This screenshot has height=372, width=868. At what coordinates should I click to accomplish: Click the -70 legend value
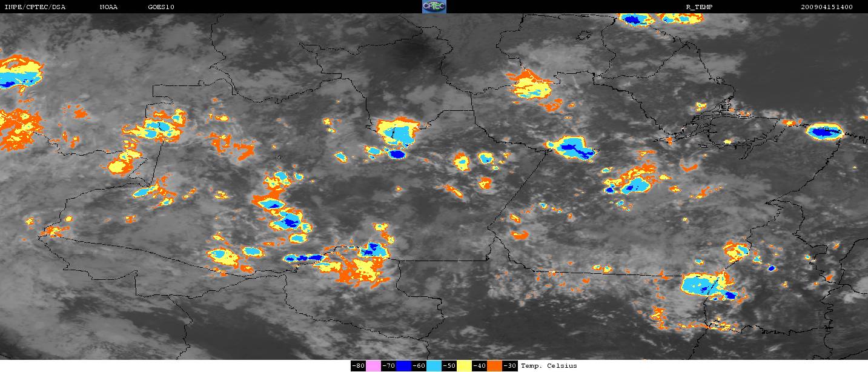(389, 366)
